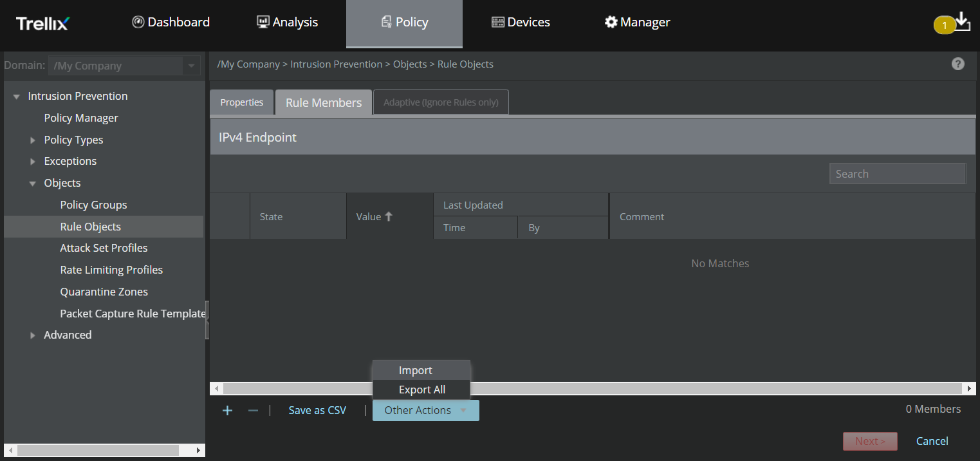Screen dimensions: 980x461
Task: Click the Comment column header
Action: pyautogui.click(x=792, y=216)
